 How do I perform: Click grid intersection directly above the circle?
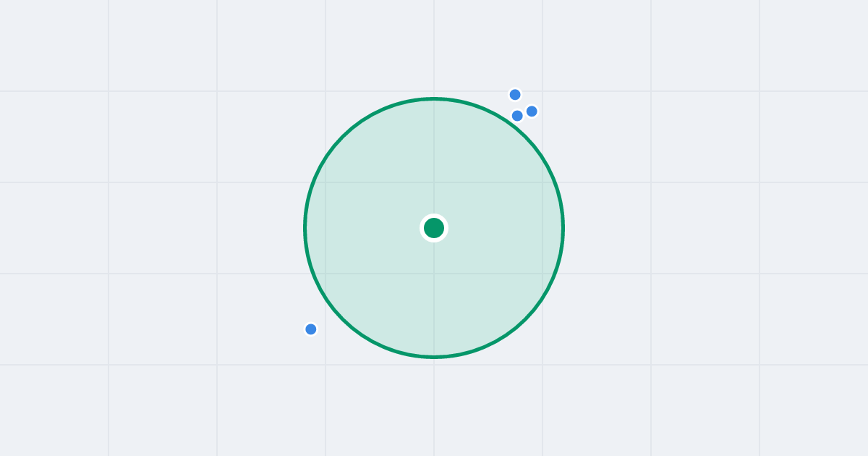pos(434,91)
